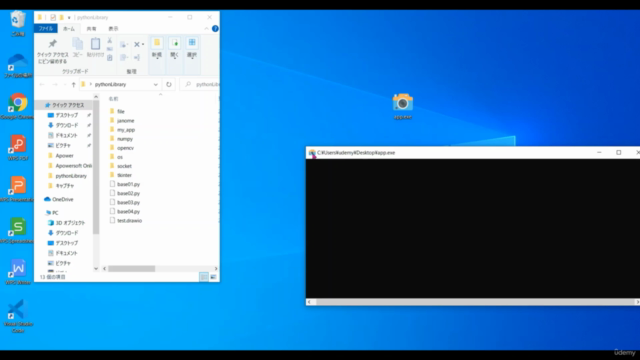Switch to the 表示 ribbon tab
Viewport: 640px width, 360px height.
click(113, 29)
